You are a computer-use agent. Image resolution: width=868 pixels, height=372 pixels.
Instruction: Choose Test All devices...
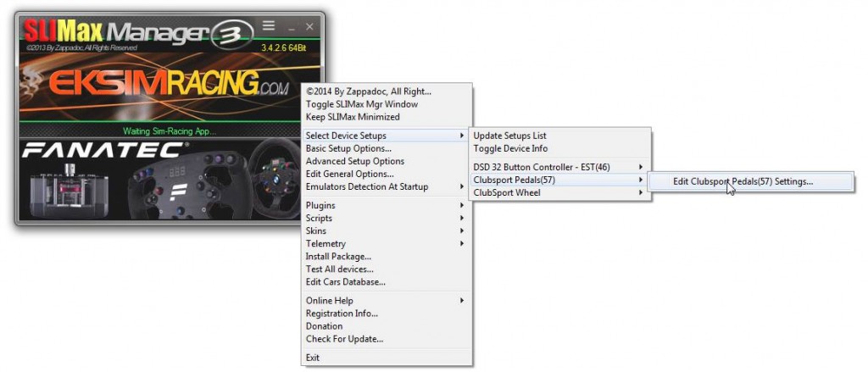[x=386, y=269]
